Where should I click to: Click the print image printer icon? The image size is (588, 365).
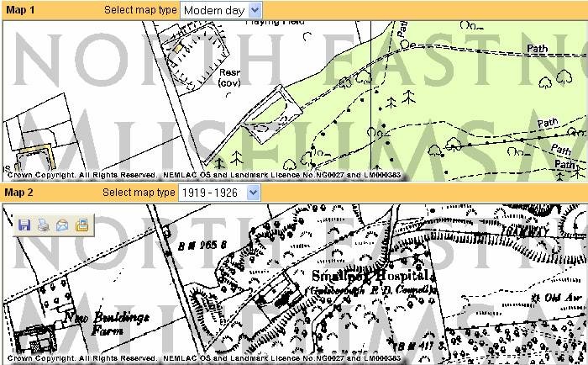[44, 225]
